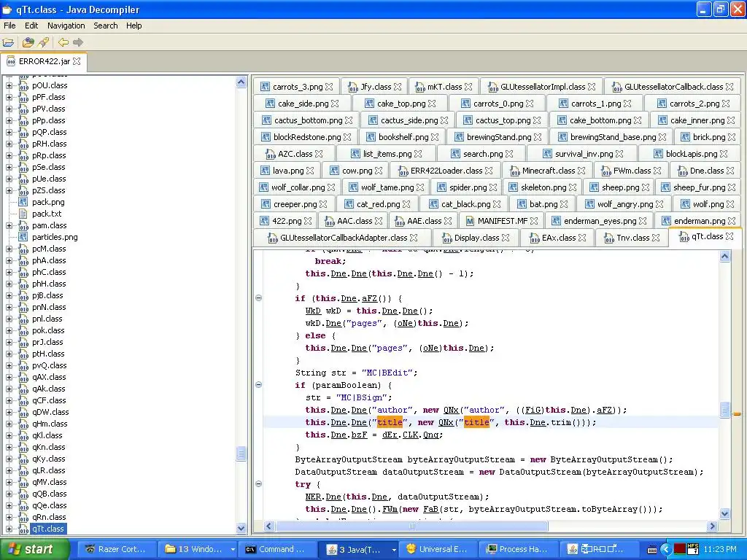Viewport: 747px width, 560px height.
Task: Select pack.txt in the tree
Action: (x=47, y=214)
